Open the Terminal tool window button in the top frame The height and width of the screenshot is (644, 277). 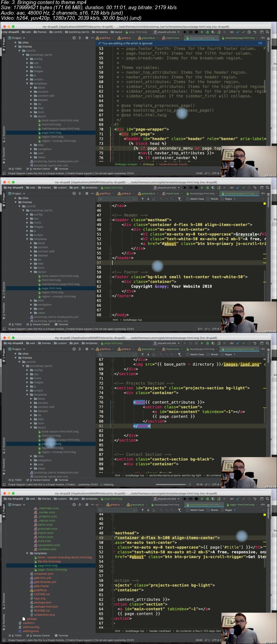pos(61,169)
